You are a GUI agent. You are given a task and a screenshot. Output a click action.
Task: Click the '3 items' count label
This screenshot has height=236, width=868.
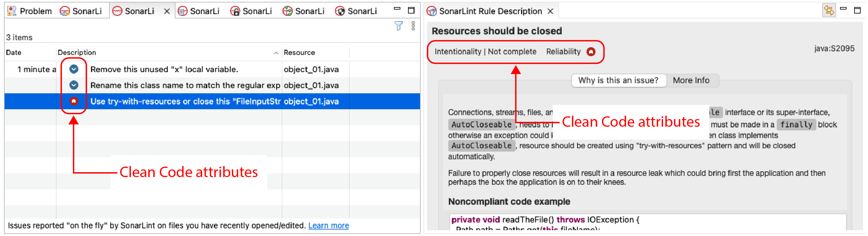pos(19,37)
